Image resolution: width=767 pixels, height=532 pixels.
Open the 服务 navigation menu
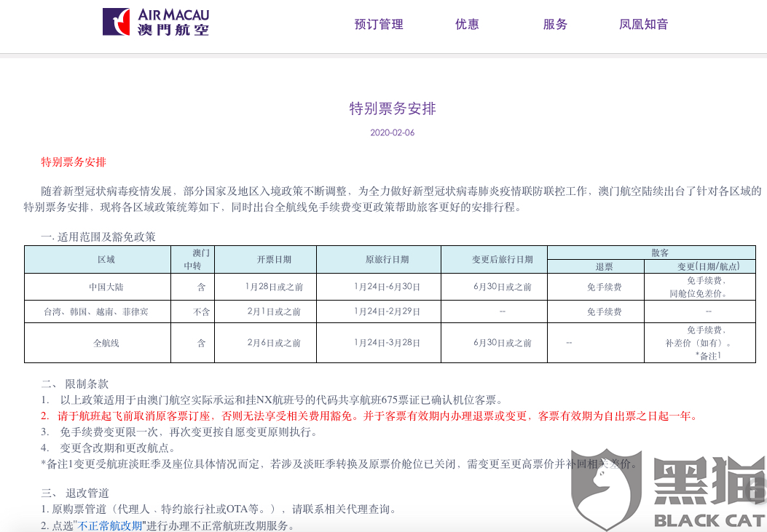pyautogui.click(x=555, y=24)
